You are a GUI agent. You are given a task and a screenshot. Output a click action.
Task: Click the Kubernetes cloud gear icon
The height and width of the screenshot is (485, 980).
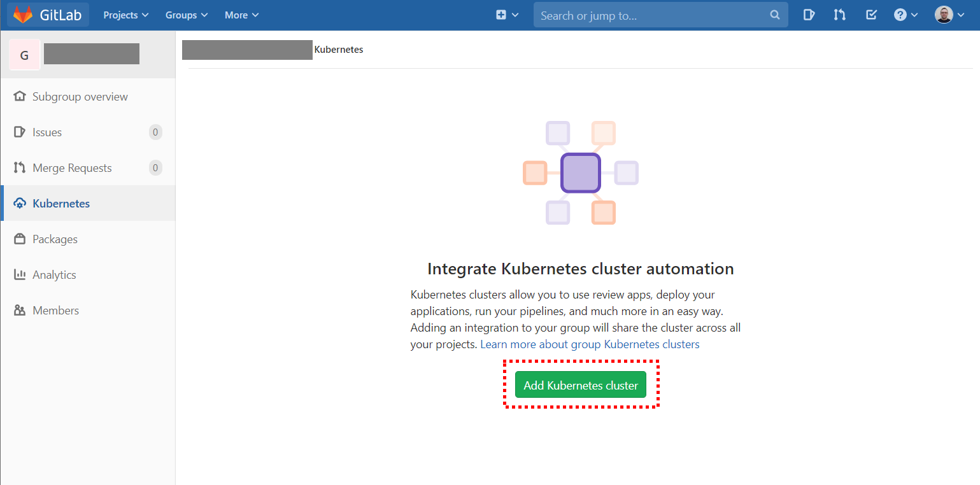click(20, 204)
